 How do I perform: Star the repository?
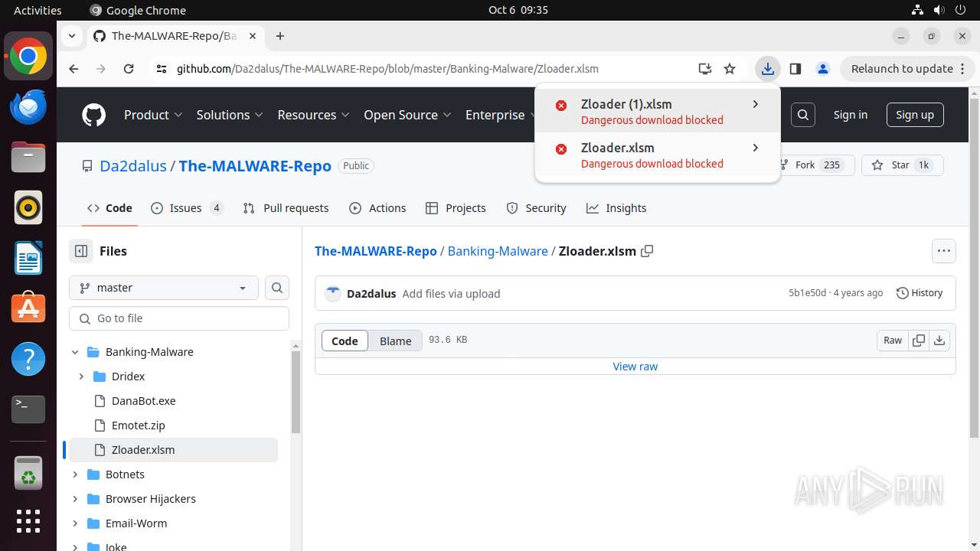coord(903,165)
